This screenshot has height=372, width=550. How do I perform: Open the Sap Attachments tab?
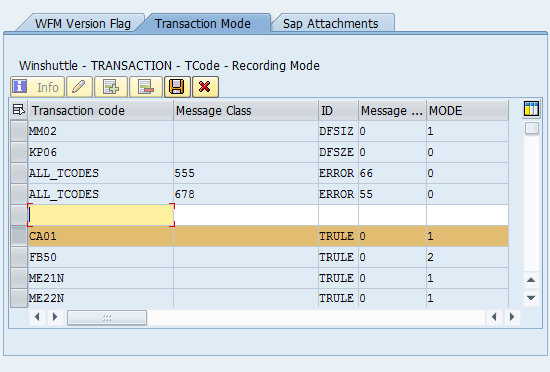click(x=330, y=23)
